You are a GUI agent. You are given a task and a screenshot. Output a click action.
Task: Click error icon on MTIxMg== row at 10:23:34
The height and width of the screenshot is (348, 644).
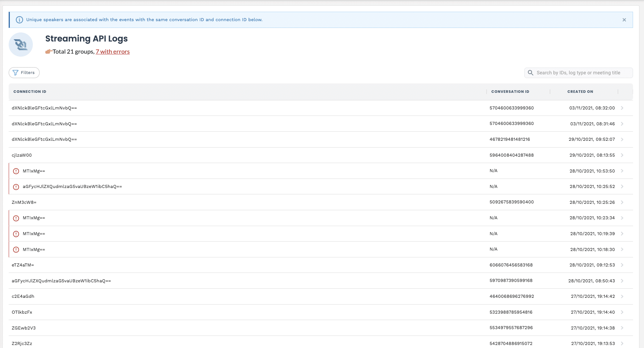coord(16,218)
